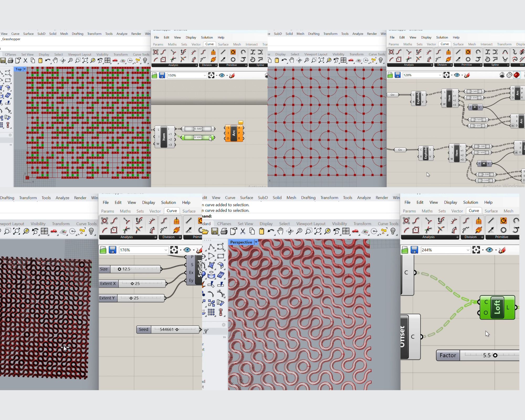Toggle the preview eye in the 128% Grasshopper window
Screen dimensions: 525x420
[x=457, y=75]
